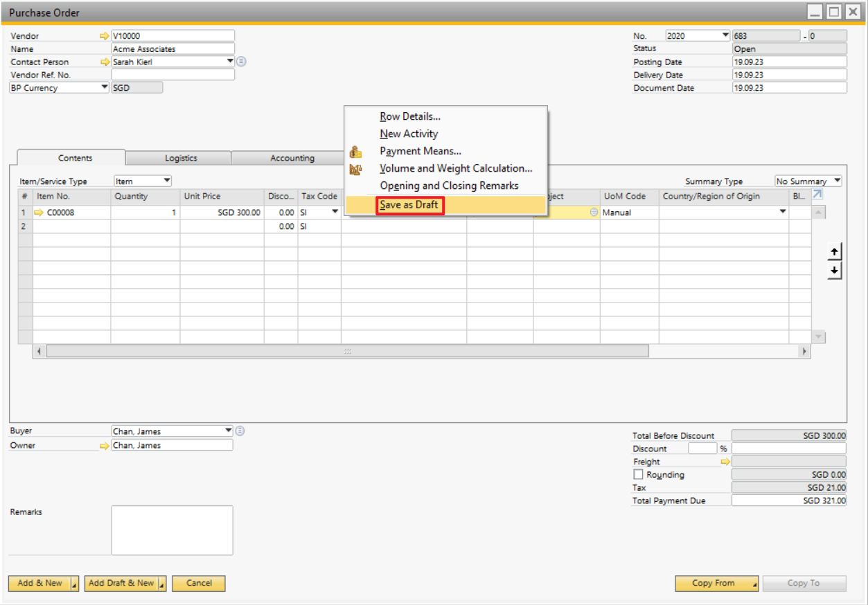Open the No. series 2020 dropdown
Screen dimensions: 868x605
(725, 35)
